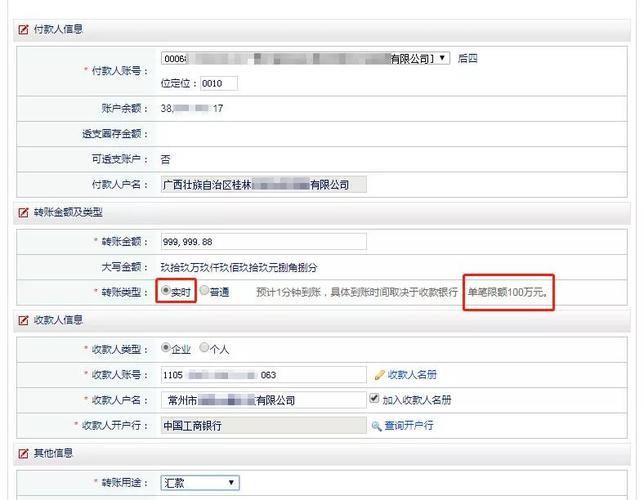This screenshot has width=644, height=500.
Task: Select the 实时 transfer type radio button
Action: click(166, 291)
